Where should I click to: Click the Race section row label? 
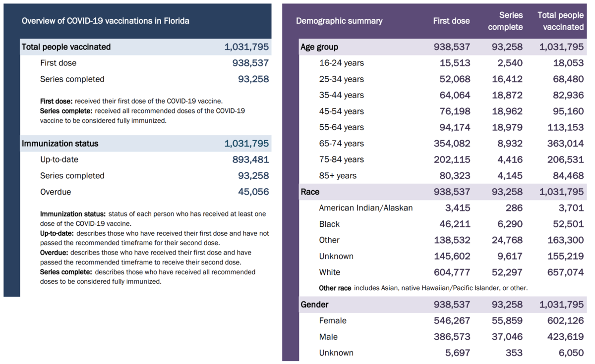310,192
